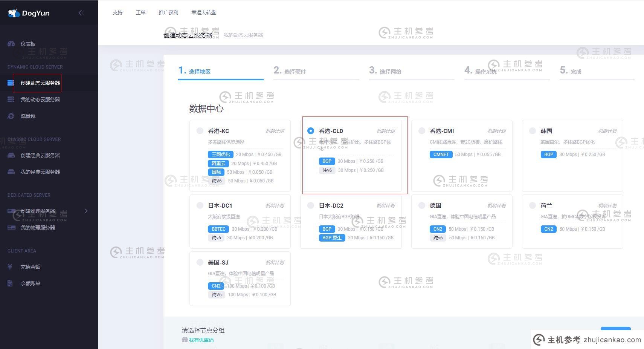Screen dimensions: 644x349
Task: Click the 充值余额 yen icon
Action: [10, 267]
